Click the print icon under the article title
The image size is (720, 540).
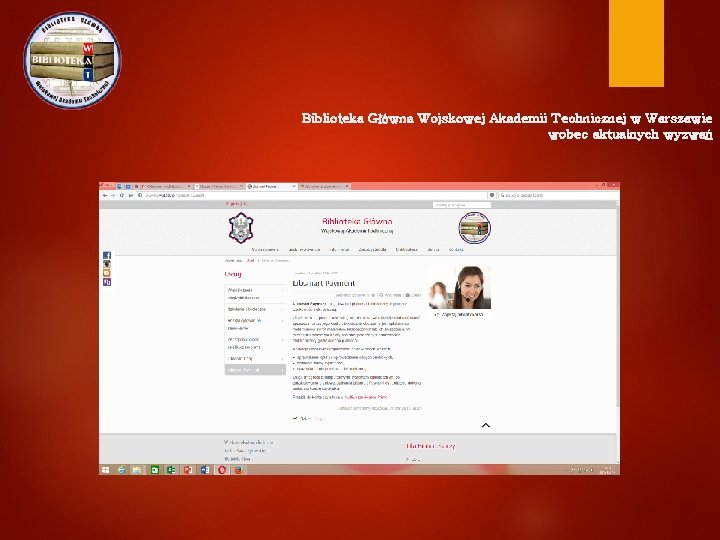coord(382,295)
